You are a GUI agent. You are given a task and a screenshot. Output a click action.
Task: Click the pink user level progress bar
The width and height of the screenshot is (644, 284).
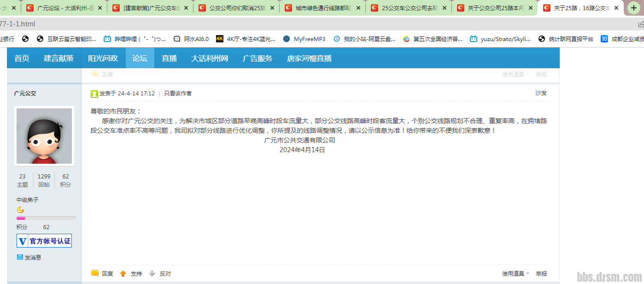(46, 218)
